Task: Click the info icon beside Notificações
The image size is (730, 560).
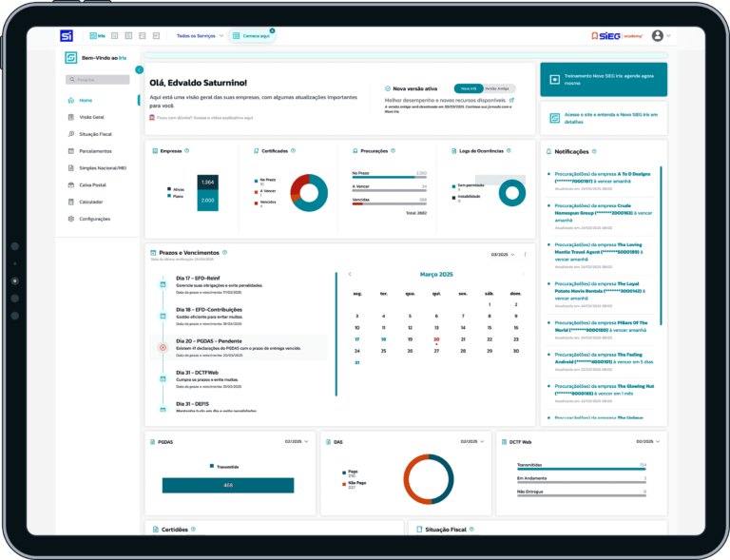Action: point(596,151)
